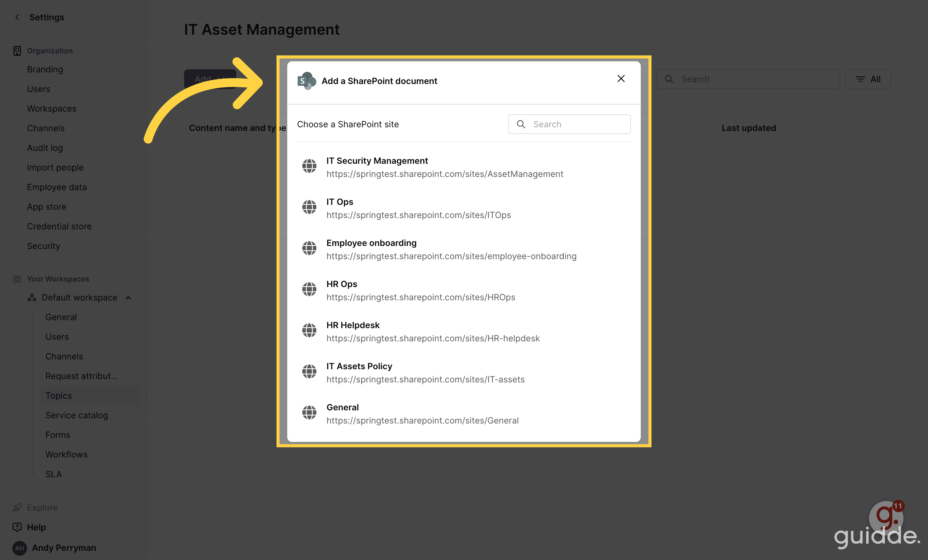Click globe icon next to IT Assets Policy
Screen dimensions: 928x560
[x=309, y=371]
